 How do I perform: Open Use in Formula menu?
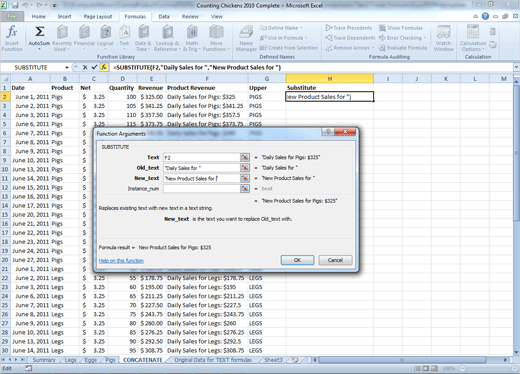coord(283,38)
